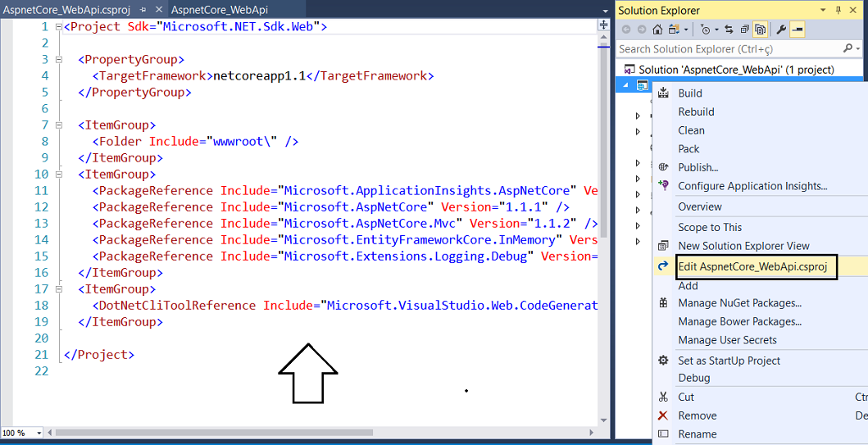Image resolution: width=868 pixels, height=445 pixels.
Task: Choose Remove from the context menu
Action: click(698, 415)
